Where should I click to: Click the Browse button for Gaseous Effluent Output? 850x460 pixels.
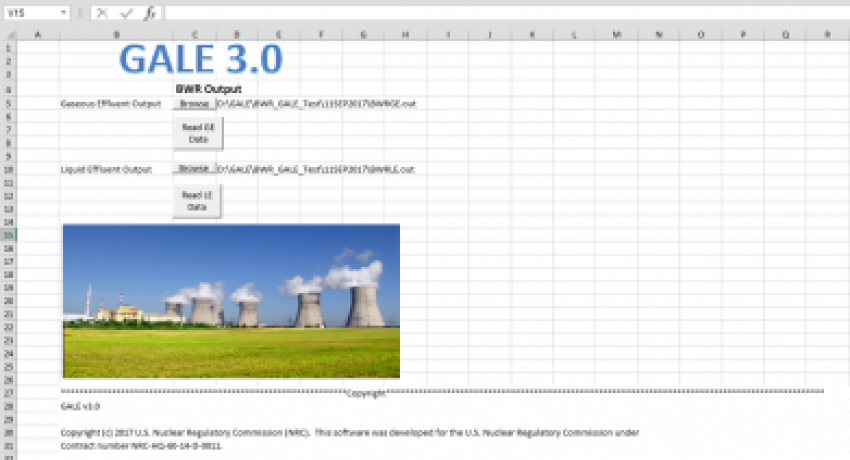click(x=194, y=103)
